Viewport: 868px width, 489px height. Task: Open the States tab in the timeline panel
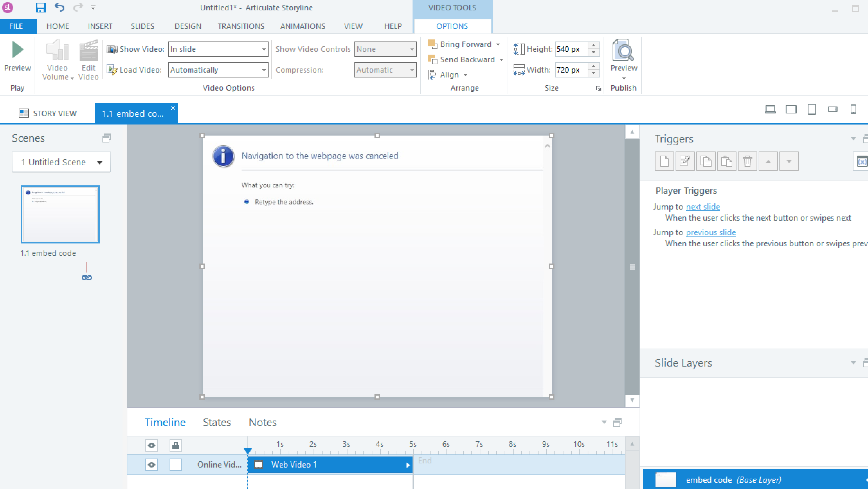point(216,422)
